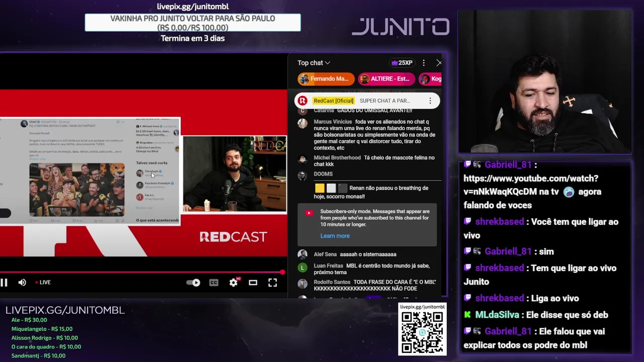The height and width of the screenshot is (362, 644).
Task: Click Rodolfo Santos's chat avatar
Action: (302, 284)
